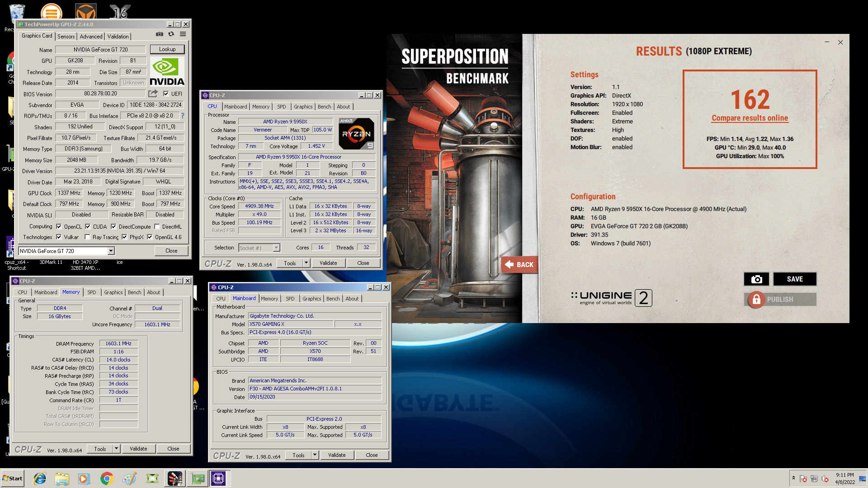Open the Socket #1 selection dropdown
Screen dimensions: 868x488
click(x=276, y=248)
